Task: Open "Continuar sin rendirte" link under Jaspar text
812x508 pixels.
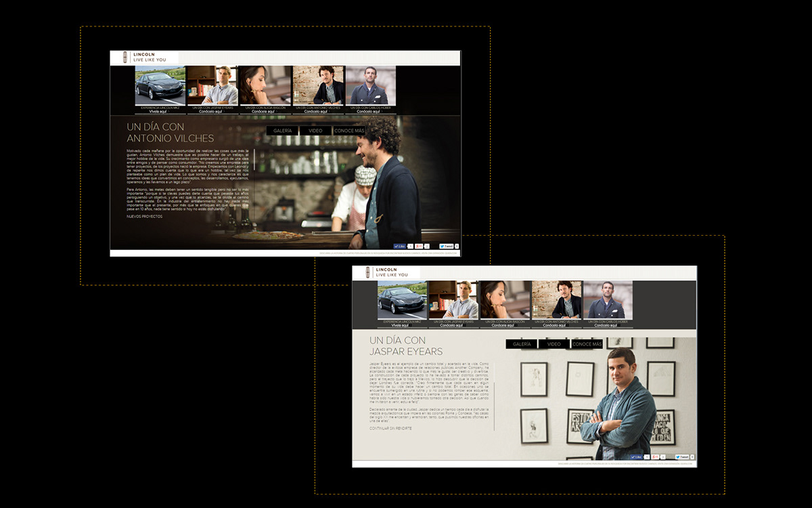Action: 390,429
